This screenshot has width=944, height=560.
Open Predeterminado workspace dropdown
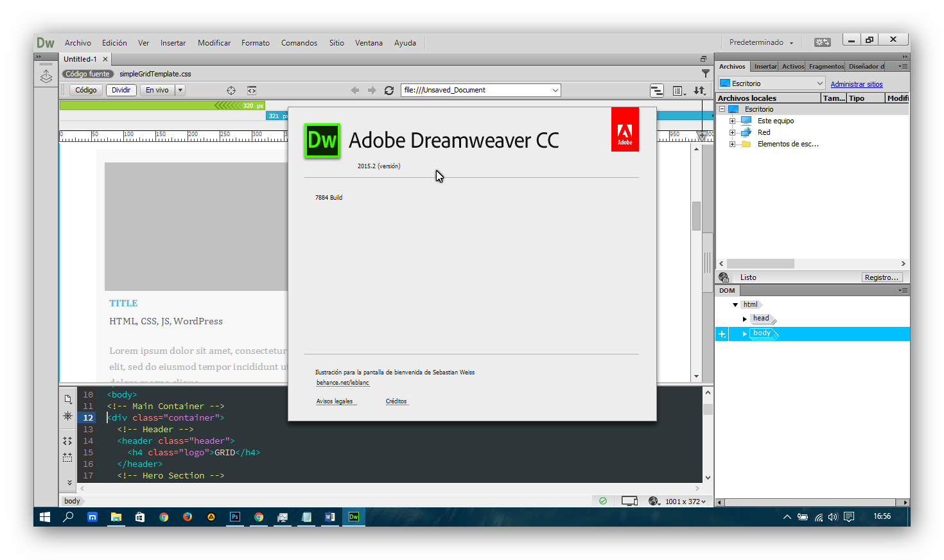[762, 42]
